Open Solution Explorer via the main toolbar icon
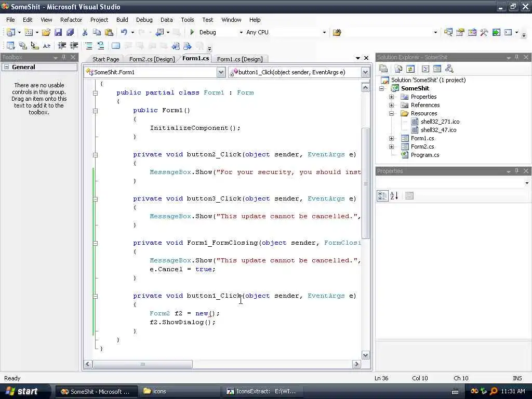 coord(448,32)
